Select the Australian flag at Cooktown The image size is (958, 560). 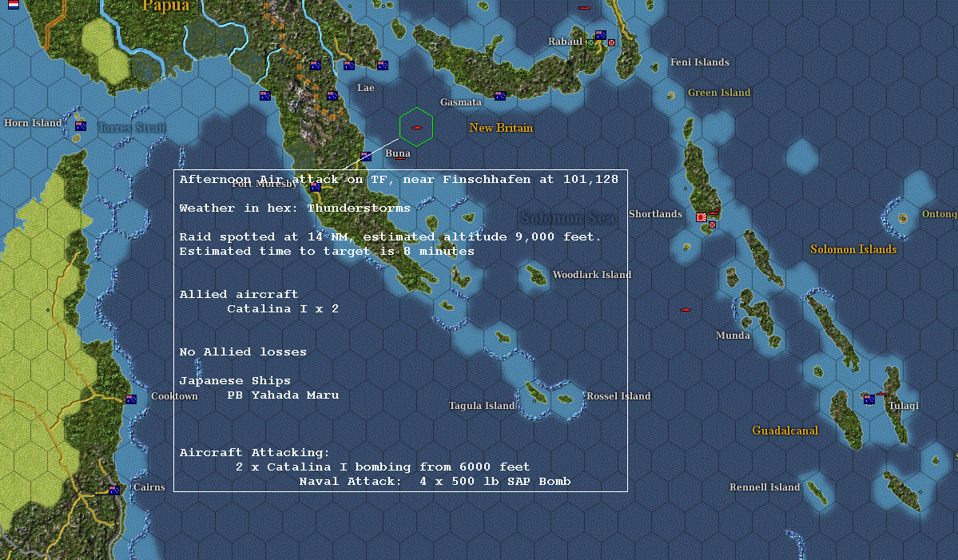(131, 399)
